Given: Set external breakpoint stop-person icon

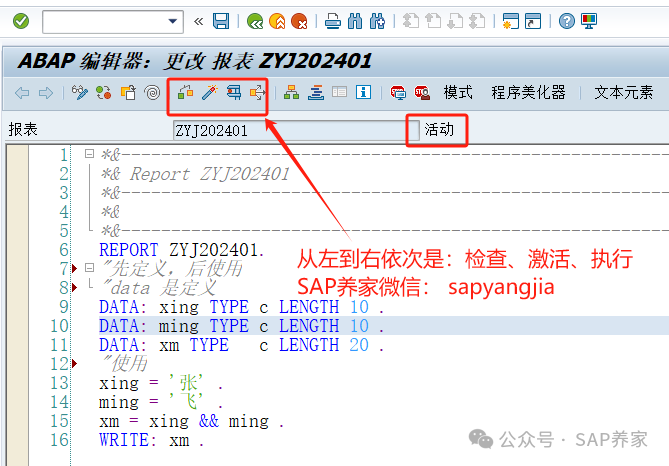Looking at the screenshot, I should pyautogui.click(x=422, y=92).
